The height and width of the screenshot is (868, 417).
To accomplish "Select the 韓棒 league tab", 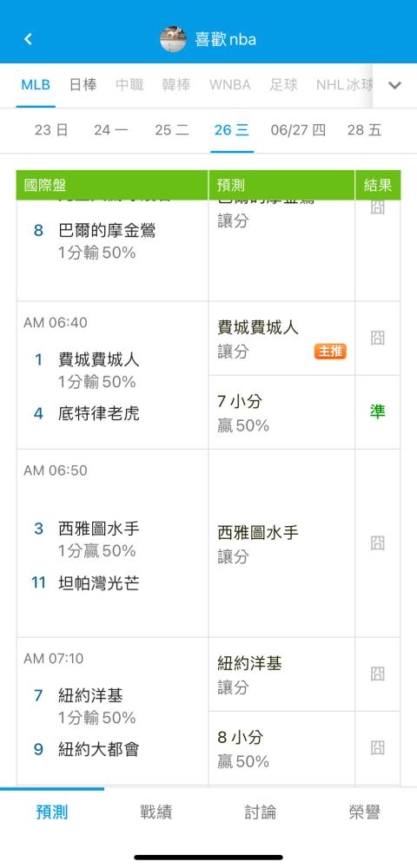I will click(176, 85).
